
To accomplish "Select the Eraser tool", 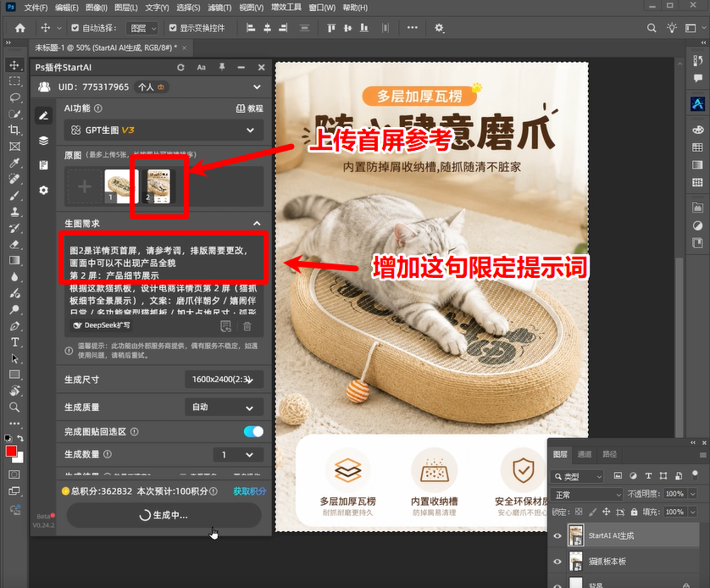I will (x=14, y=244).
